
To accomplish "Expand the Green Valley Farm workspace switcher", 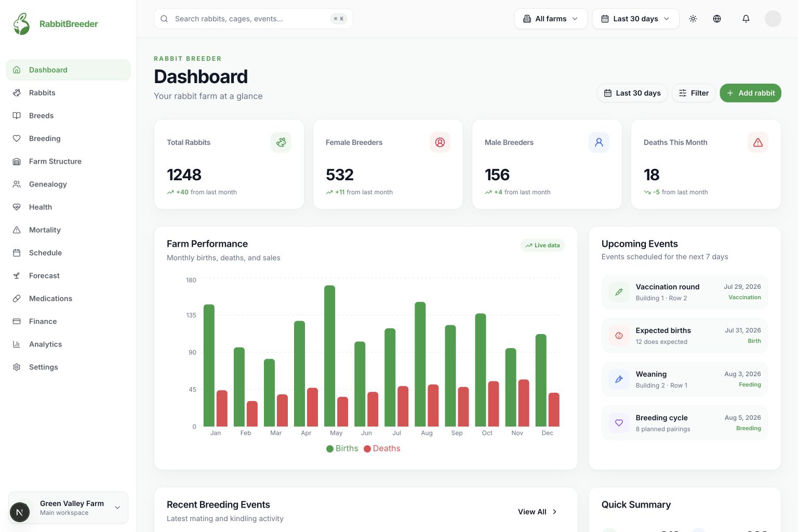I will 68,508.
